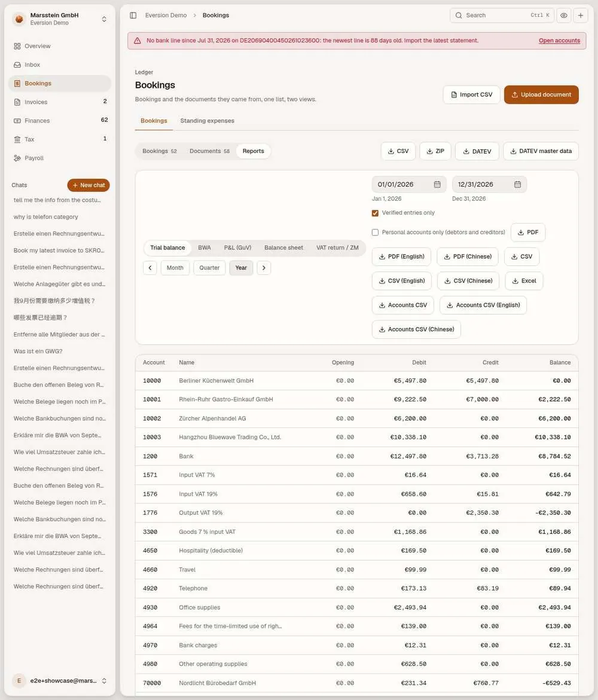
Task: Open calendar picker for end date 12/31/2026
Action: 518,184
